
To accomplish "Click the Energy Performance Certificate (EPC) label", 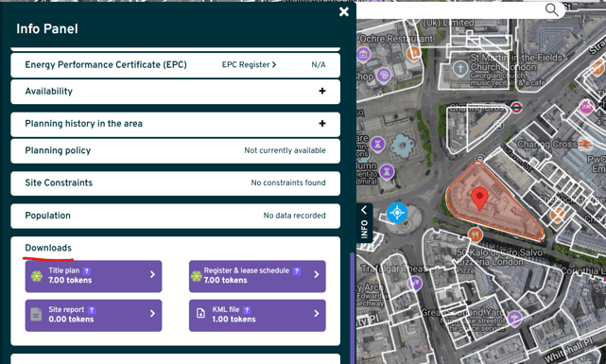I will click(106, 65).
